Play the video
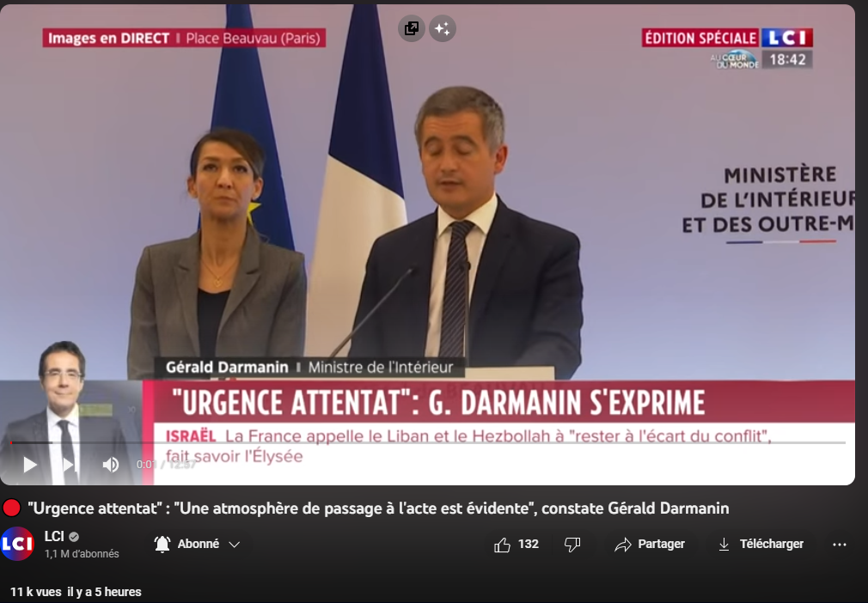Screen dimensions: 868x603 (30, 465)
